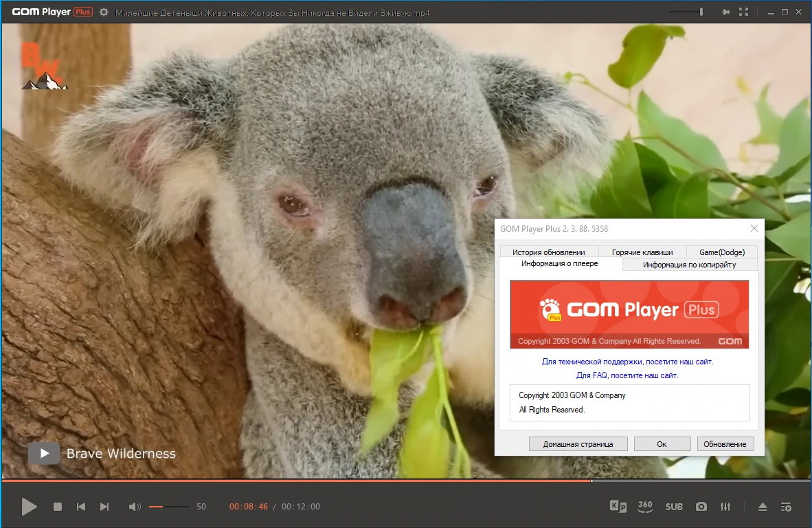The height and width of the screenshot is (528, 812).
Task: Click the video file name in title bar
Action: tap(273, 12)
